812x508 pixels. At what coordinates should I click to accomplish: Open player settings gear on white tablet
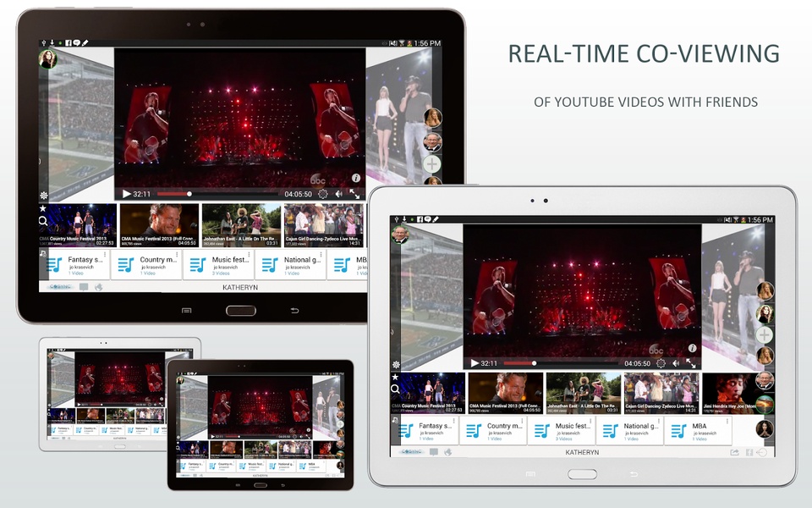[x=661, y=363]
